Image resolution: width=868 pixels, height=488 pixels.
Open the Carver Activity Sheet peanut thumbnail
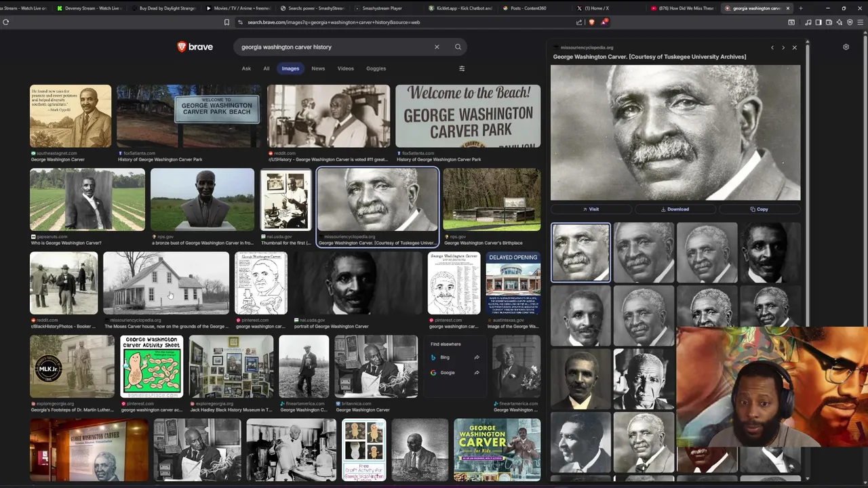(151, 367)
